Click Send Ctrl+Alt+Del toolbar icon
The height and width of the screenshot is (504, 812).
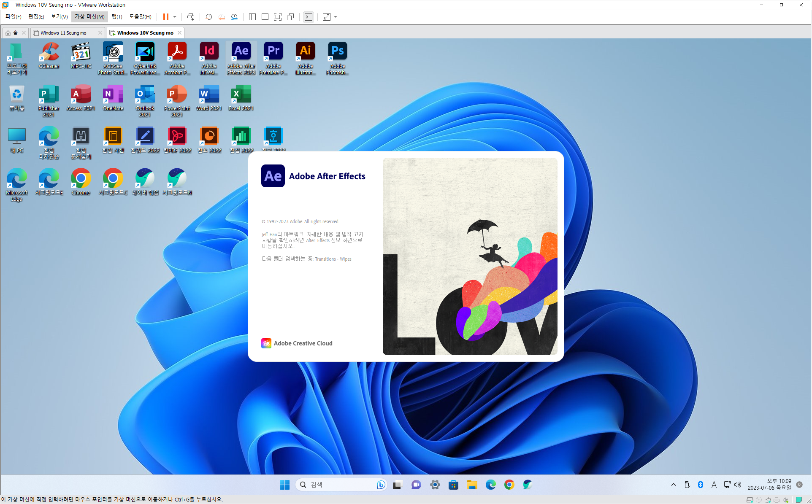pos(191,17)
